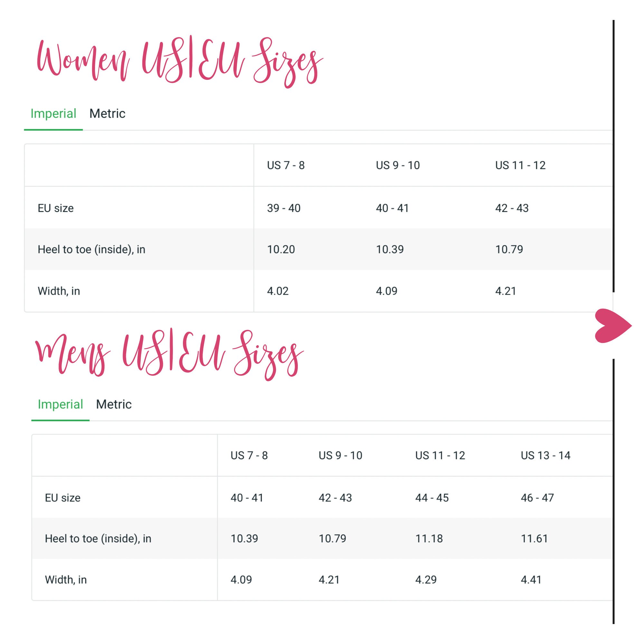Select women's US 7 - 8 column header
The image size is (644, 644).
[286, 165]
